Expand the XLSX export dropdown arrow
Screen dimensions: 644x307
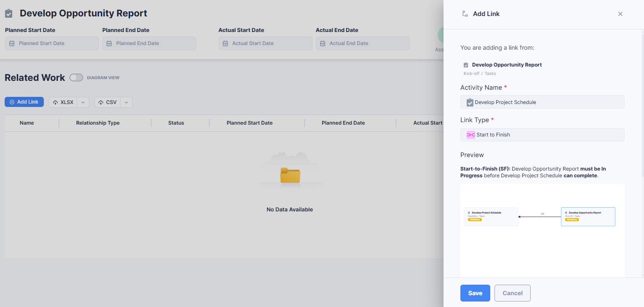(x=83, y=102)
